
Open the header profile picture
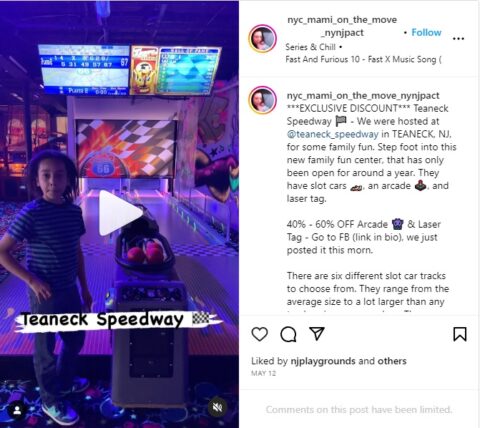coord(263,39)
